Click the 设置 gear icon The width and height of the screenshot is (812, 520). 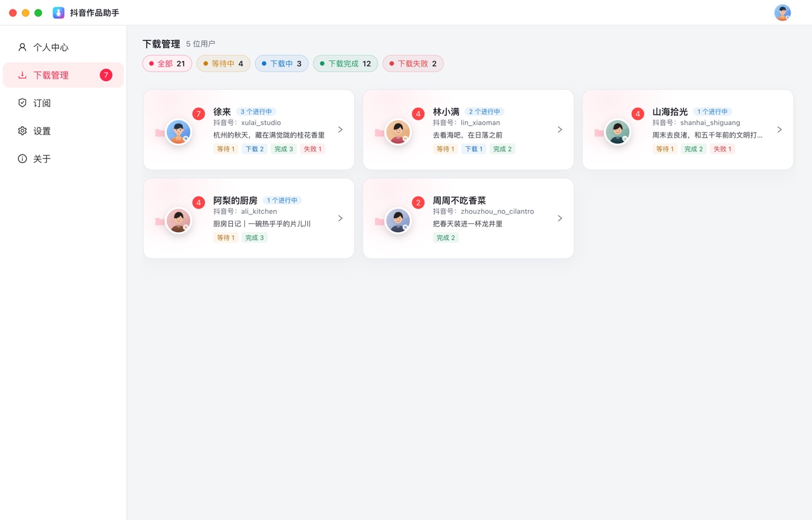tap(22, 131)
